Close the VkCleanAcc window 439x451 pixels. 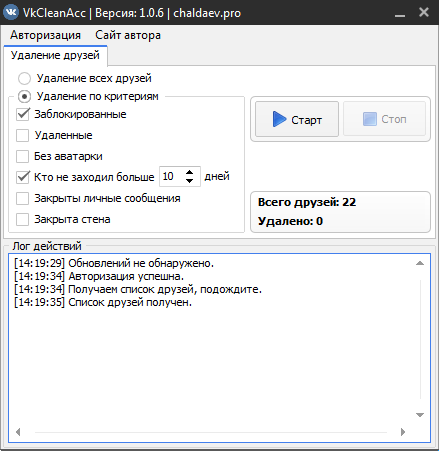tap(424, 12)
